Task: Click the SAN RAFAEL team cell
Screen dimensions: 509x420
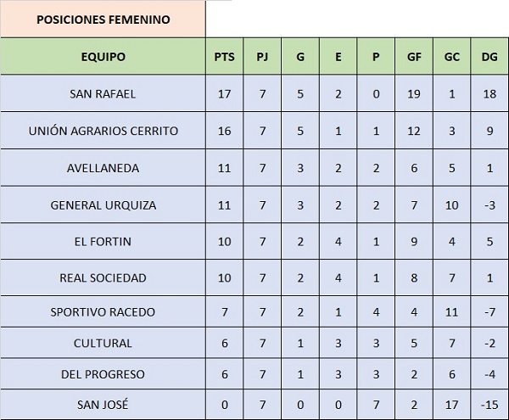Action: click(x=103, y=93)
